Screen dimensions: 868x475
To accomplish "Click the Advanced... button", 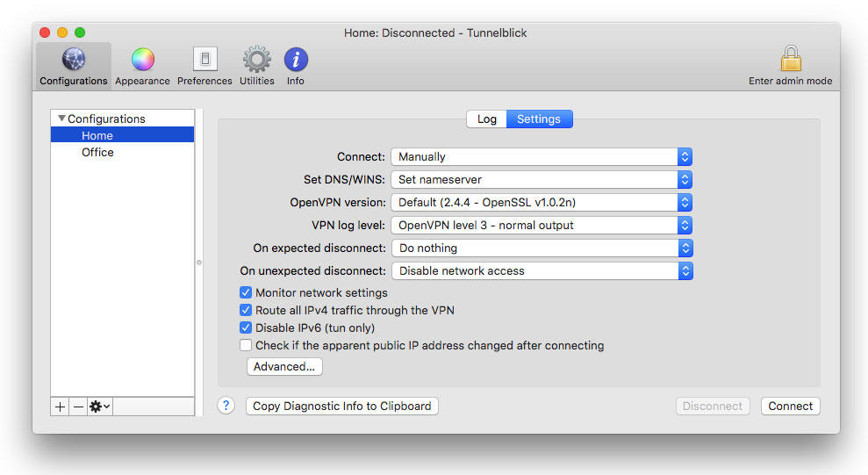I will point(284,366).
